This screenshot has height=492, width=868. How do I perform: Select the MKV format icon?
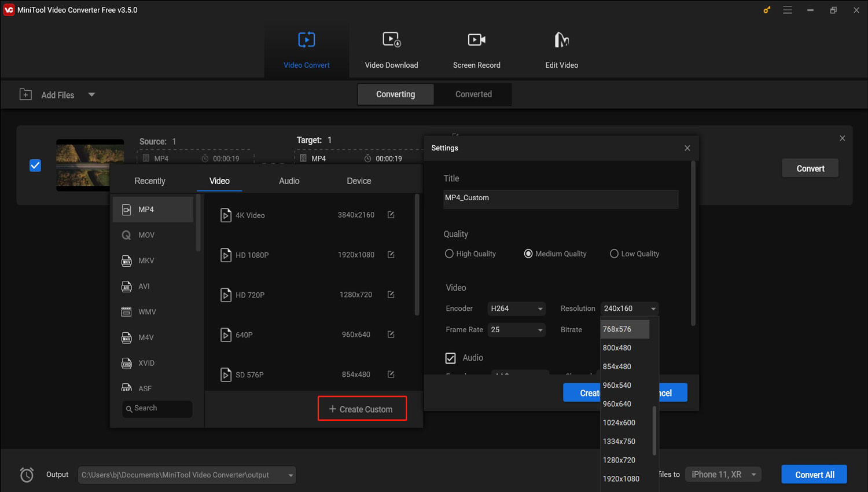[x=126, y=260]
